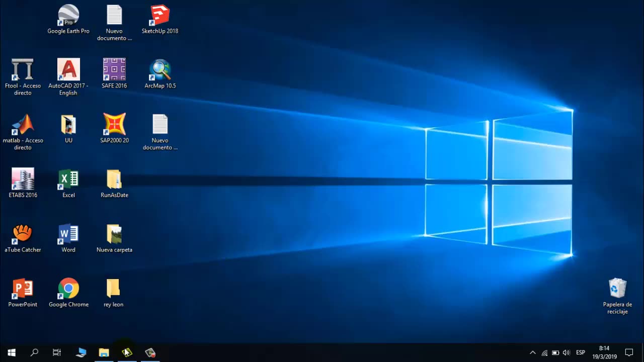This screenshot has width=644, height=362.
Task: Open the taskbar recorder icon with red dot
Action: (150, 352)
